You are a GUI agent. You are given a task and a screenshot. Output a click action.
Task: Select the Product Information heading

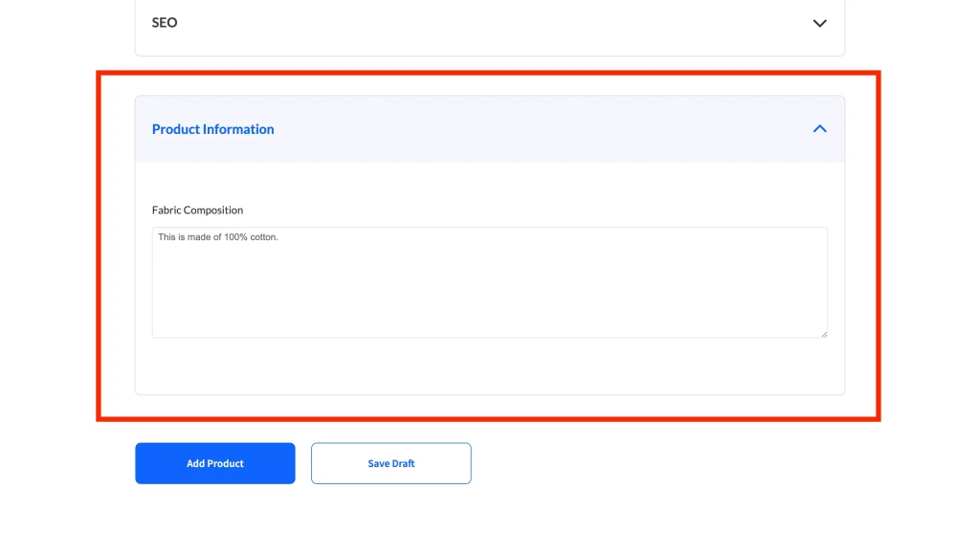coord(213,129)
